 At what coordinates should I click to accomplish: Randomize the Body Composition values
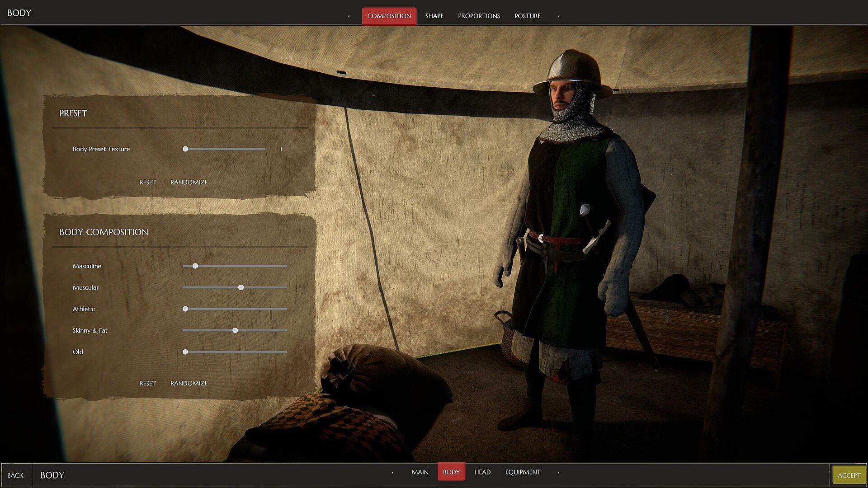(189, 383)
